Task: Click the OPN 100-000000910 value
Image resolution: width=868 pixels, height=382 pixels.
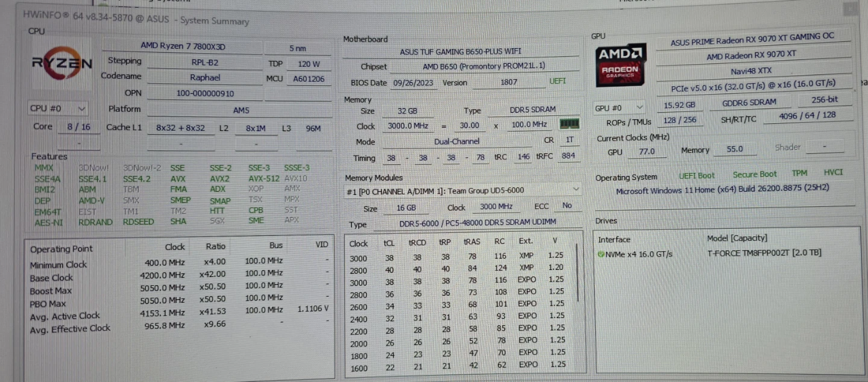Action: click(205, 93)
